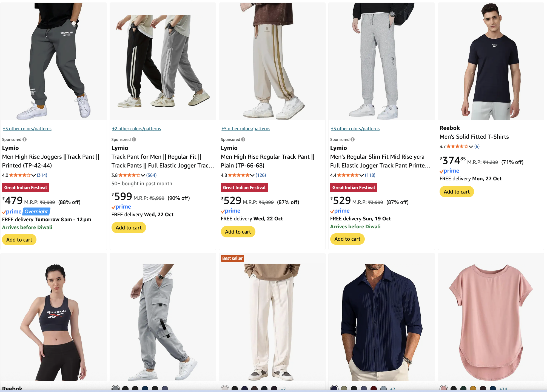Open rating breakdown chevron beside 564 reviews
Image resolution: width=547 pixels, height=392 pixels.
click(143, 175)
